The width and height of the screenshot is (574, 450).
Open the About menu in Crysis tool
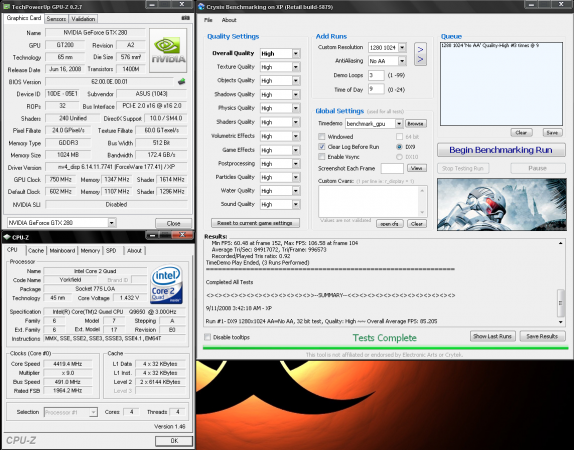point(229,20)
